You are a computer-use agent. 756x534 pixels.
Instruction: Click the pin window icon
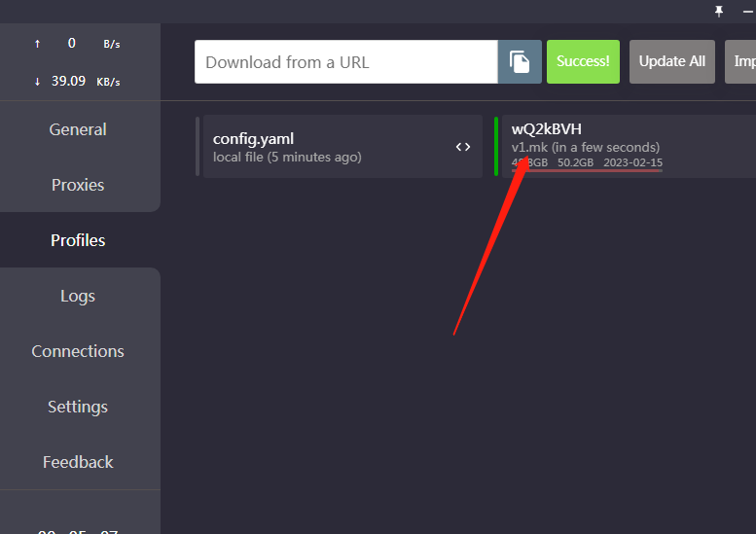click(719, 11)
